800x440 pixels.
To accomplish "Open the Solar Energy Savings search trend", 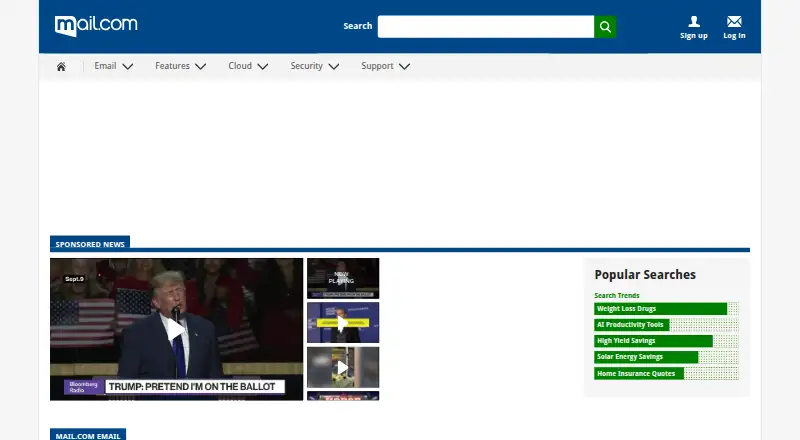I will [x=666, y=357].
